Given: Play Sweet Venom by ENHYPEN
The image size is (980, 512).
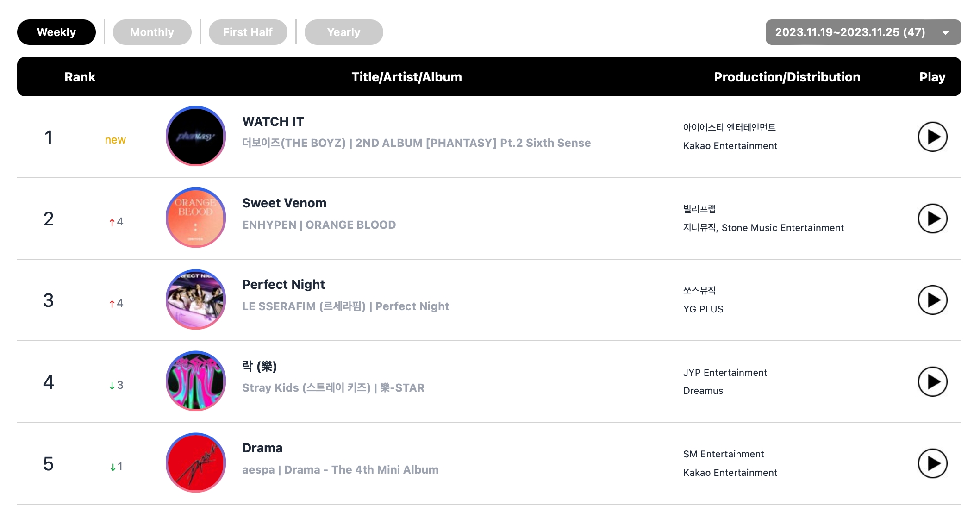Looking at the screenshot, I should click(932, 219).
